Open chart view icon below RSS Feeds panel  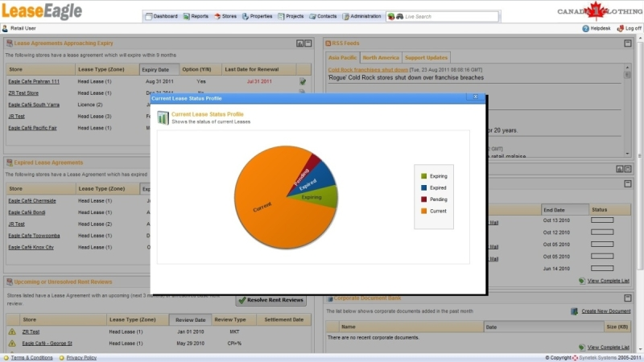pos(619,169)
